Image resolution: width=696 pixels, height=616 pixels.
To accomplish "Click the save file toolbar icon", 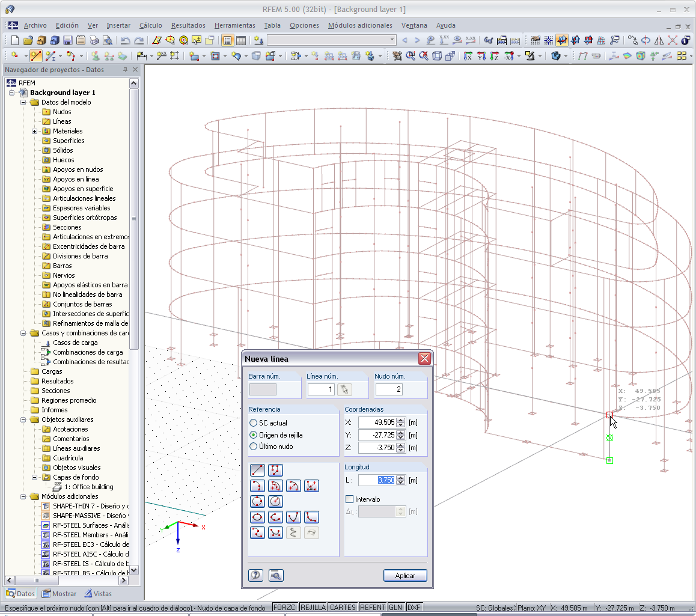I will coord(68,40).
